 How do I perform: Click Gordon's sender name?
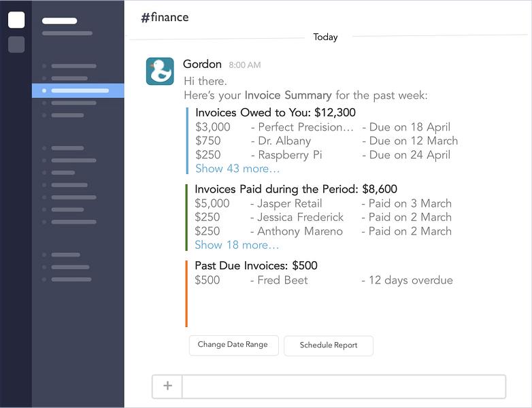point(202,64)
